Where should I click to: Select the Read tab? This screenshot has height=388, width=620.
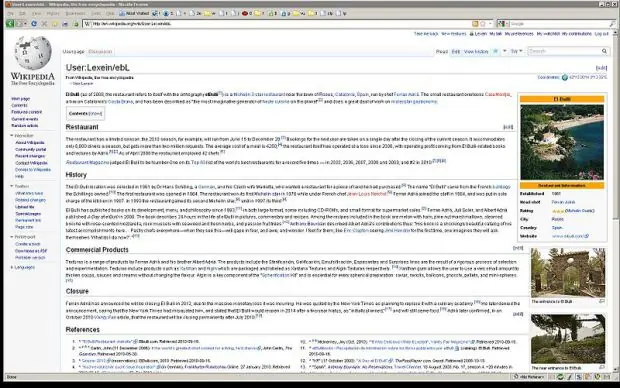[x=442, y=51]
